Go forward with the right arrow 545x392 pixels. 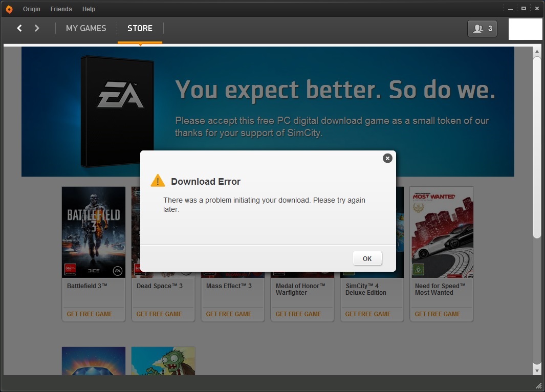click(37, 28)
